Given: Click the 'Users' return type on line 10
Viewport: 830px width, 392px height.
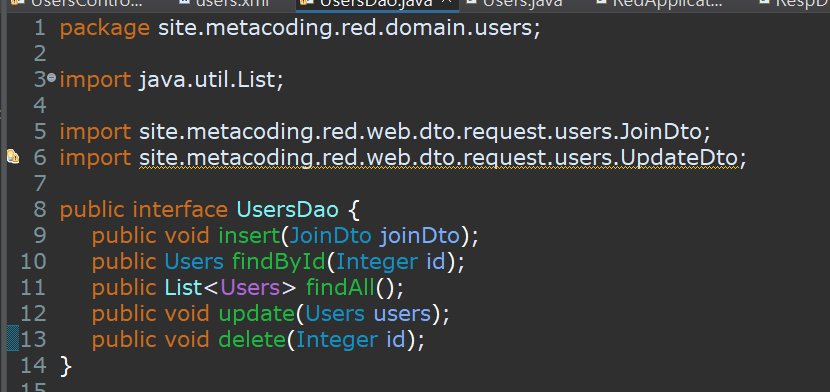Looking at the screenshot, I should pos(194,261).
